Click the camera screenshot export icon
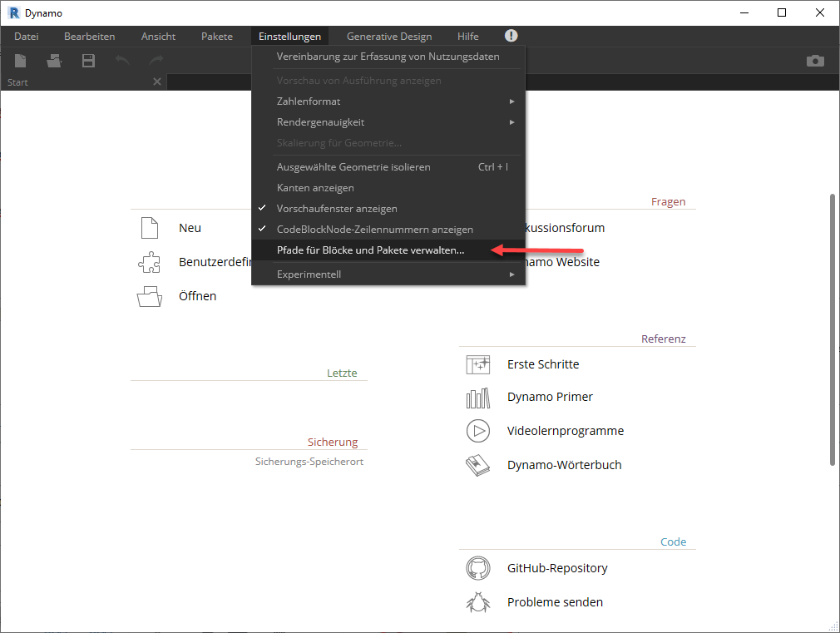The height and width of the screenshot is (633, 840). [815, 61]
